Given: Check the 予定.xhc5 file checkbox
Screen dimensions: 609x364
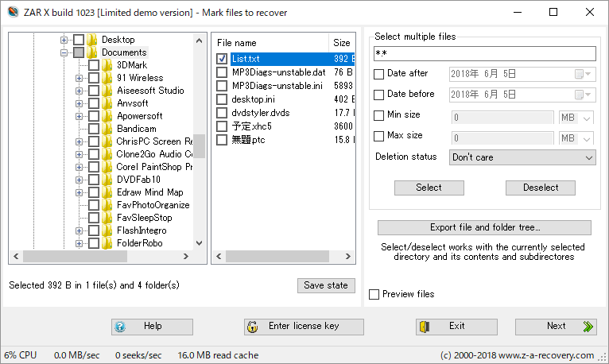Looking at the screenshot, I should tap(222, 126).
